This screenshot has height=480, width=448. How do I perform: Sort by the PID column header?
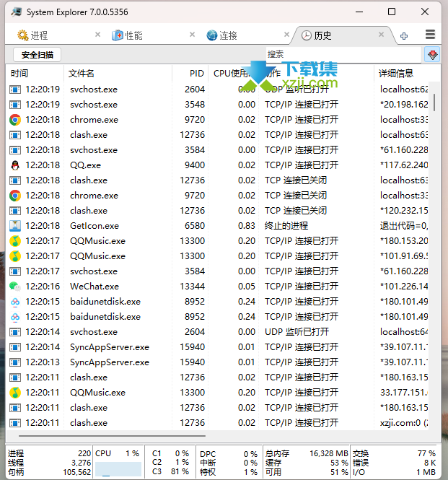pos(190,74)
